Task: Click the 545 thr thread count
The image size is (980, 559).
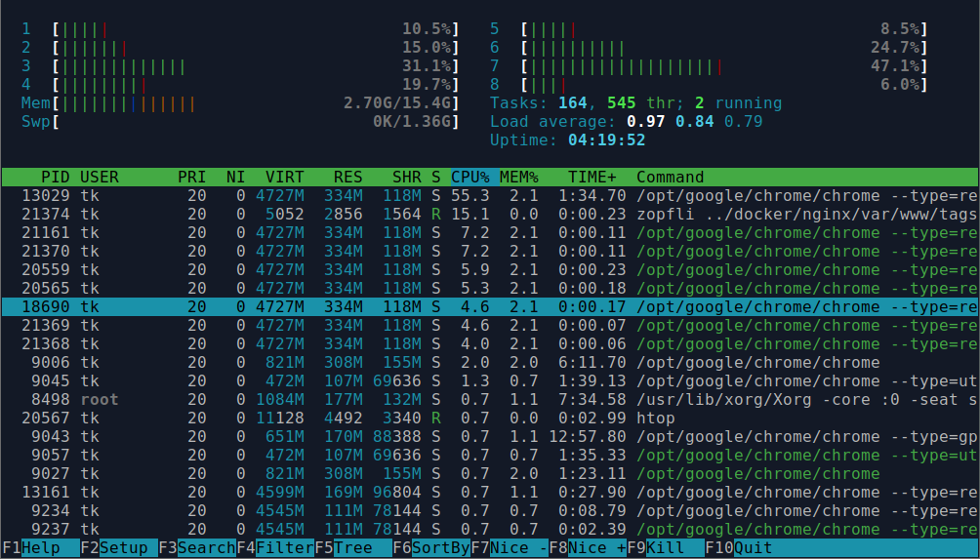Action: [x=640, y=103]
